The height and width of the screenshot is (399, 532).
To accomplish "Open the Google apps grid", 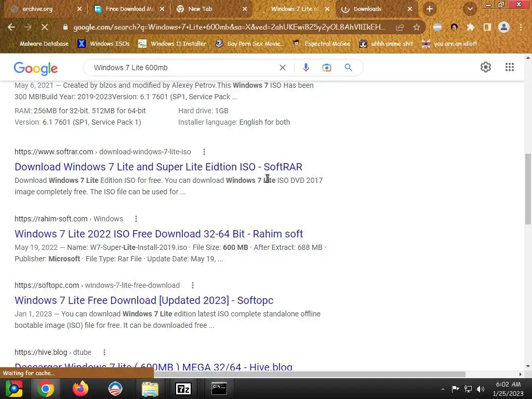I will [x=510, y=67].
